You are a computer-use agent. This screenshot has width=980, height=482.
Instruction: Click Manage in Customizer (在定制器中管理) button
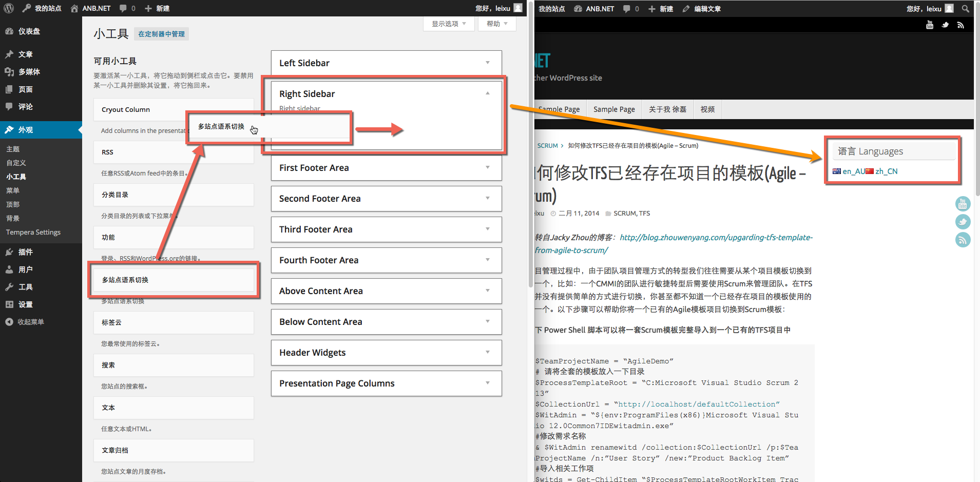click(x=161, y=34)
